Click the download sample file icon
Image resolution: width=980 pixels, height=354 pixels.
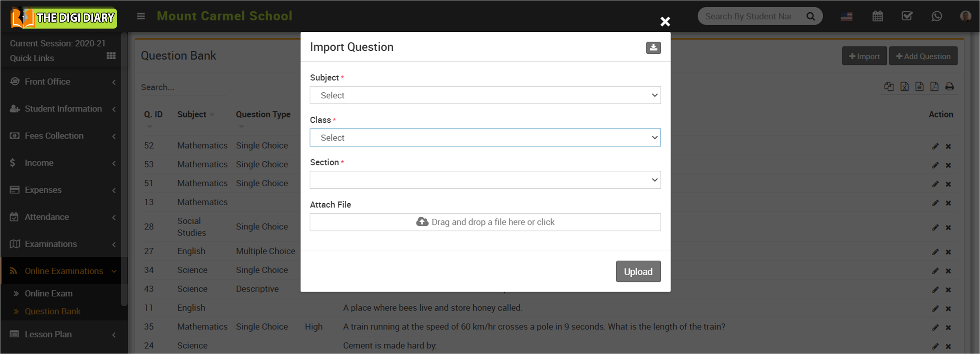[x=653, y=47]
